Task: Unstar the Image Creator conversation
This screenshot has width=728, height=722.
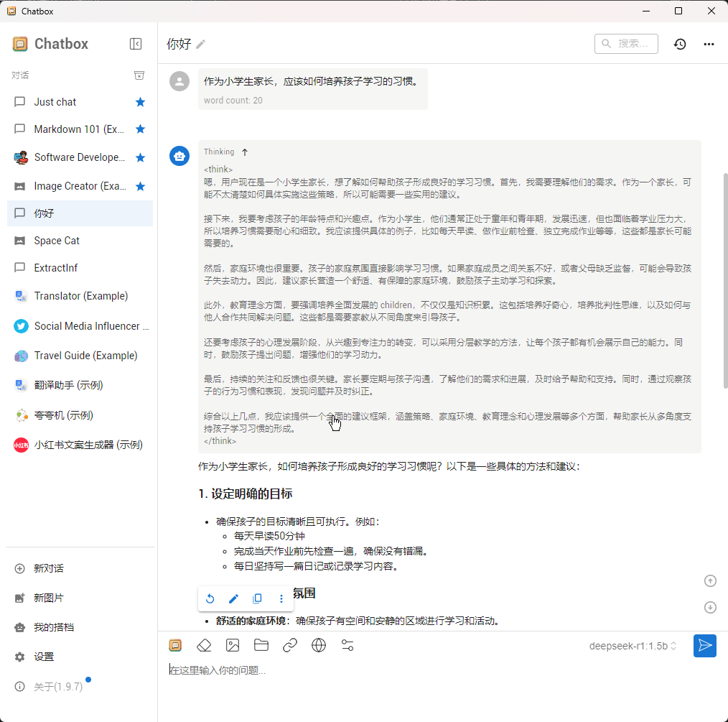Action: pyautogui.click(x=140, y=186)
